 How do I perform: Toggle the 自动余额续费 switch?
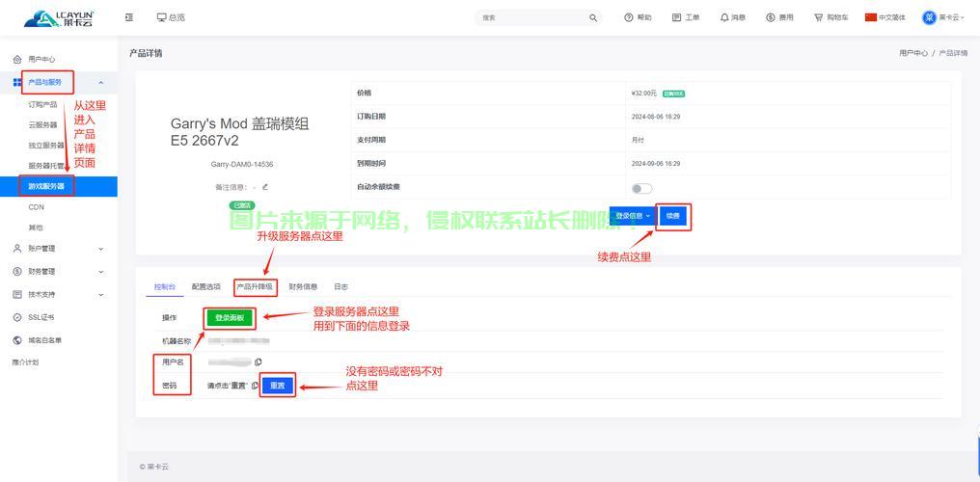641,188
